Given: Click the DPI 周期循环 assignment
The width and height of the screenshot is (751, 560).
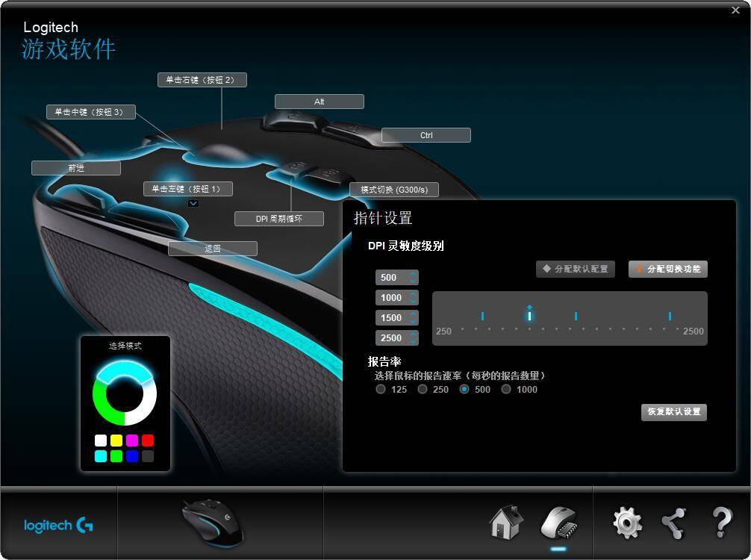Looking at the screenshot, I should 279,219.
